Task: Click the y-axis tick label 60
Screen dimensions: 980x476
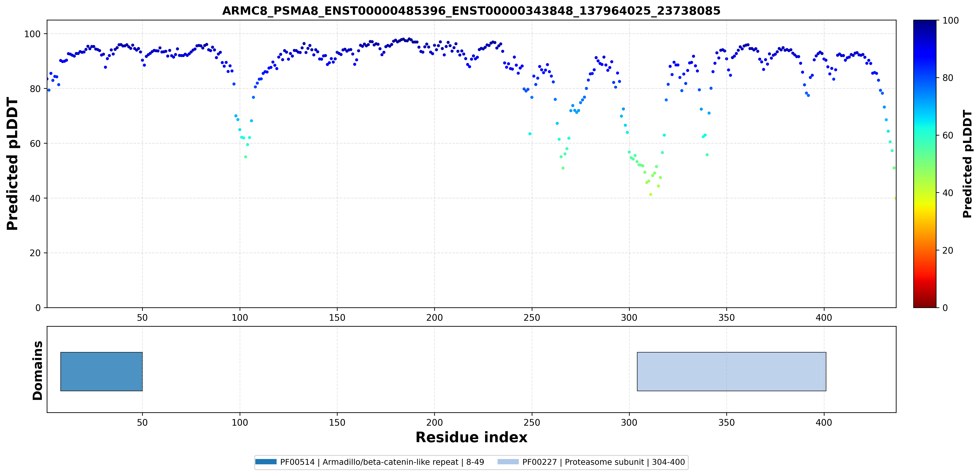Action: [x=35, y=143]
